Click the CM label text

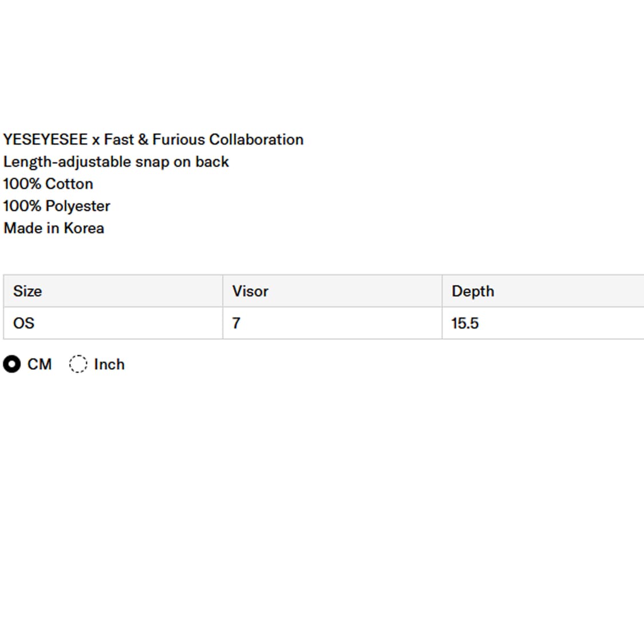click(x=39, y=364)
